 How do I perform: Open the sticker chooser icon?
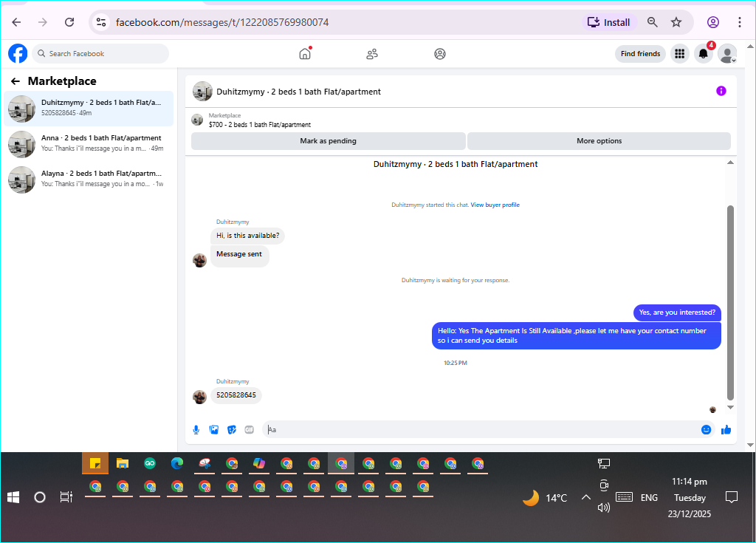point(232,430)
